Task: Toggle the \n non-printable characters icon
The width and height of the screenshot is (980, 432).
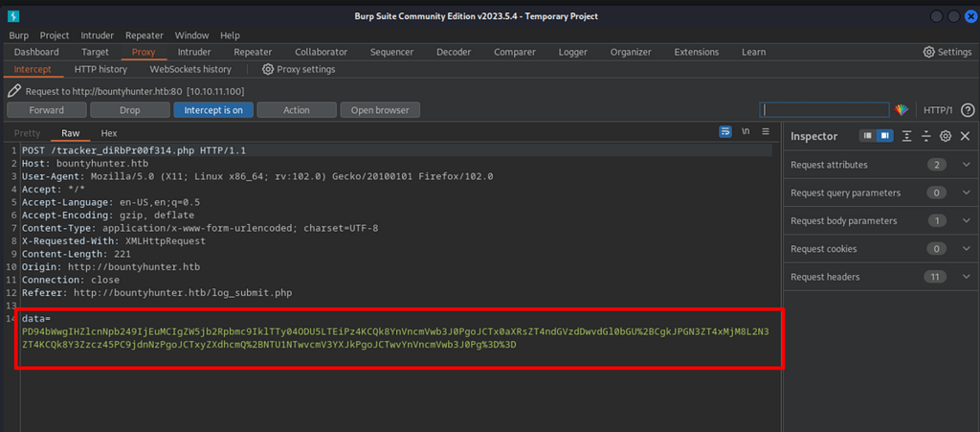Action: coord(746,132)
